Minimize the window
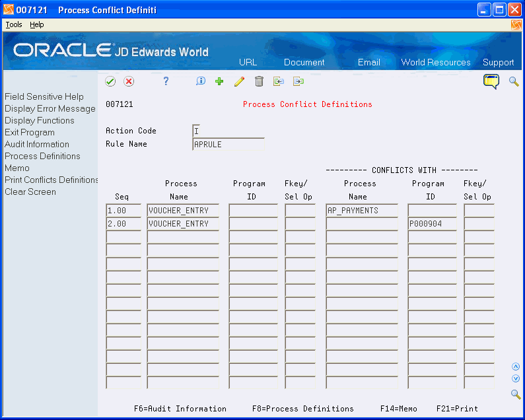525x420 pixels. pyautogui.click(x=483, y=10)
